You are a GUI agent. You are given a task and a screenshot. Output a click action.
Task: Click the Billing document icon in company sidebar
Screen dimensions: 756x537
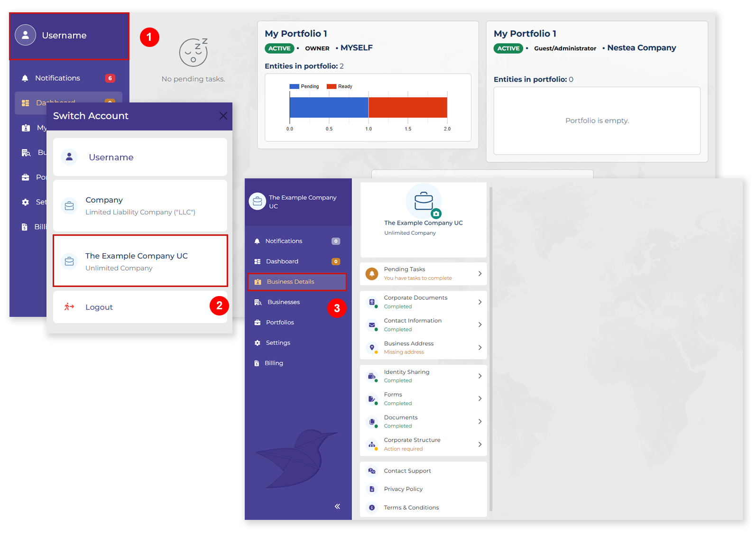click(x=257, y=363)
